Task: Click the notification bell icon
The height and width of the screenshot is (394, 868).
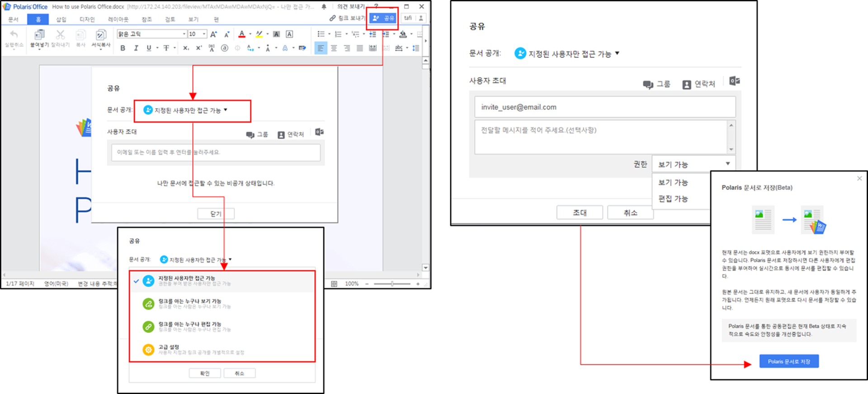Action: 324,6
